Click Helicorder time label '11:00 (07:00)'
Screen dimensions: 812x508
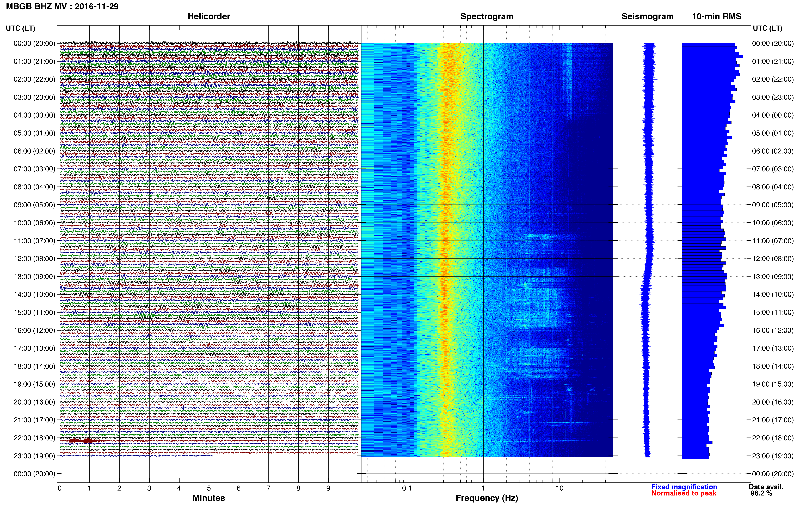(34, 241)
